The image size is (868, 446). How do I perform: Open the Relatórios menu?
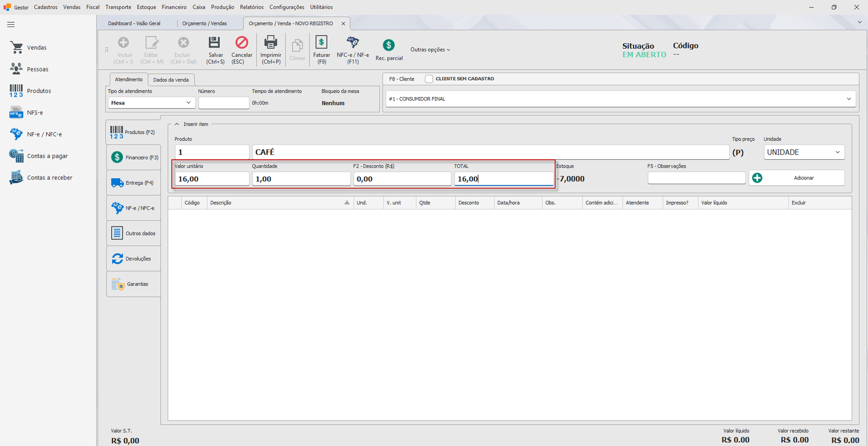[x=252, y=7]
